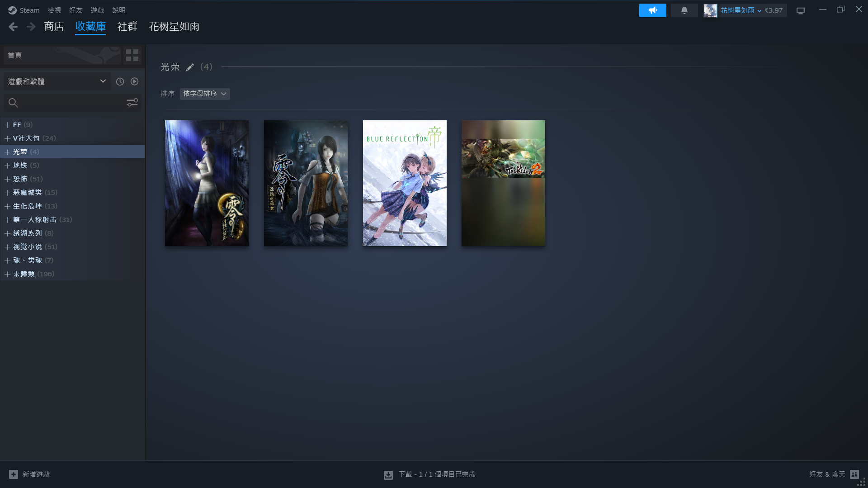868x488 pixels.
Task: Open the 依字母排序 sort dropdown
Action: click(205, 94)
